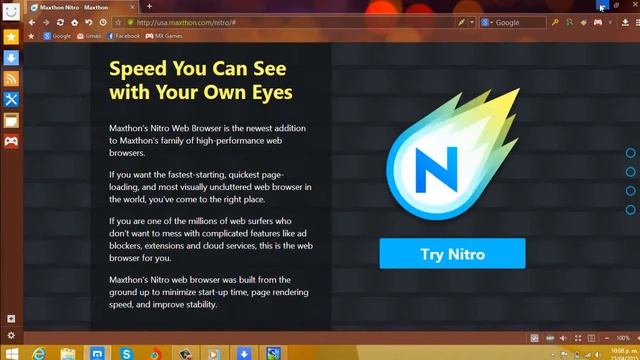Add a sidebar extension with plus icon
Screen dimensions: 640x360
pos(11,318)
